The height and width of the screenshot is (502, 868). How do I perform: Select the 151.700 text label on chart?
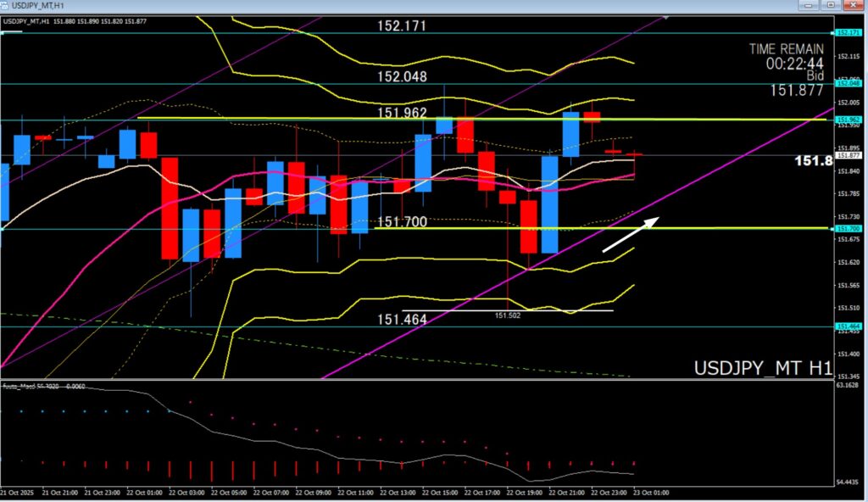(401, 221)
